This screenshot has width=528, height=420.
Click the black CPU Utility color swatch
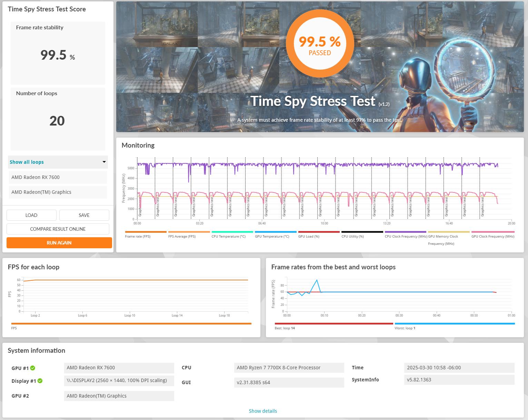362,232
